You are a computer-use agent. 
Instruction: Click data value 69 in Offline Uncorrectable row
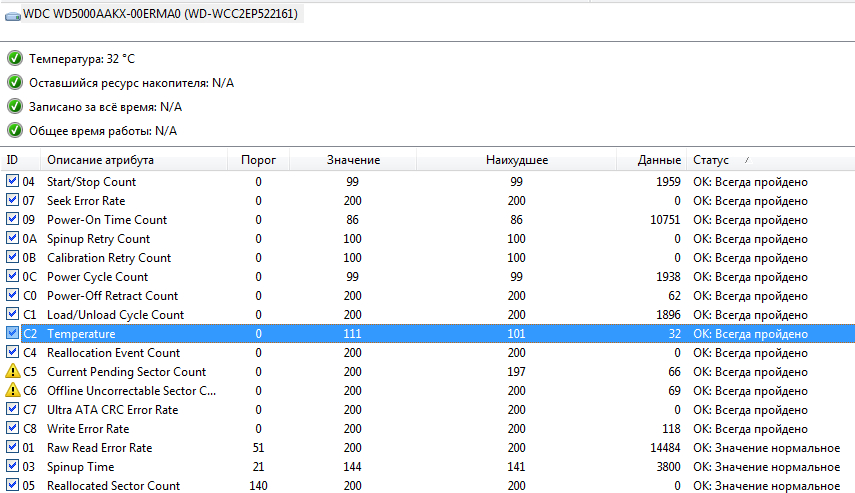(x=674, y=391)
